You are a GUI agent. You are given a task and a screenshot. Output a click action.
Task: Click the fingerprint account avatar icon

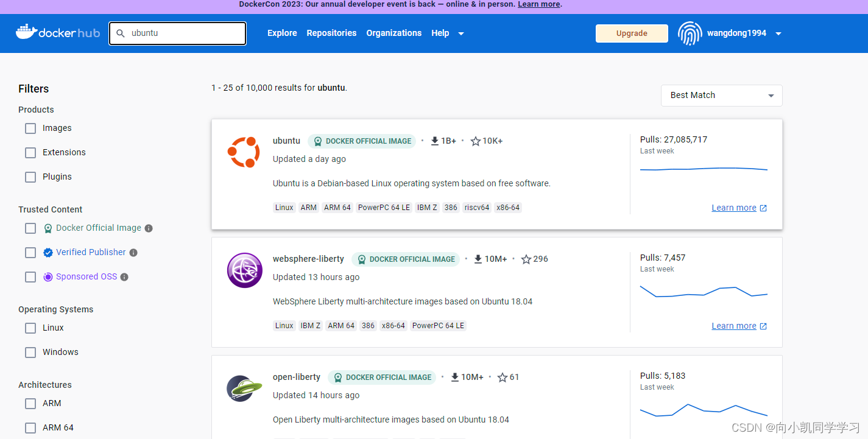tap(690, 33)
